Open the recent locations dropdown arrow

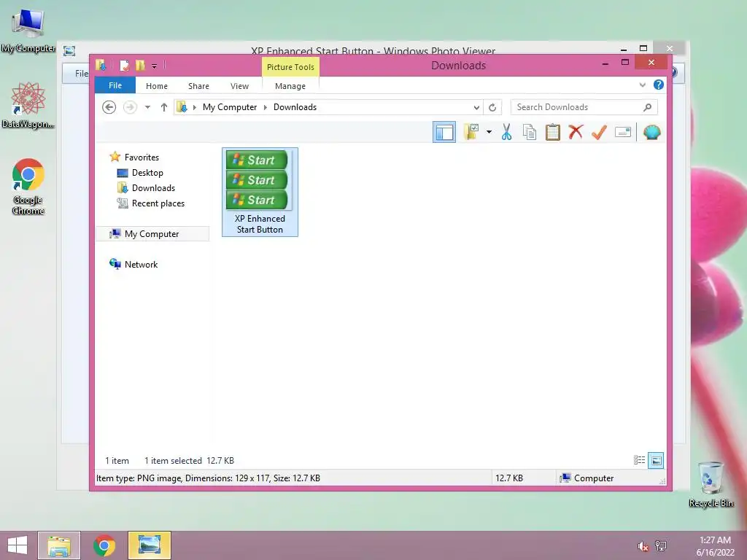click(x=147, y=107)
